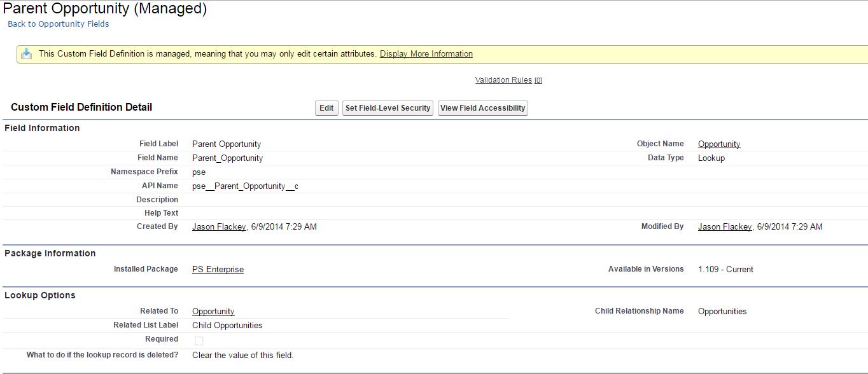Open the PS Enterprise installed package link

tap(218, 270)
